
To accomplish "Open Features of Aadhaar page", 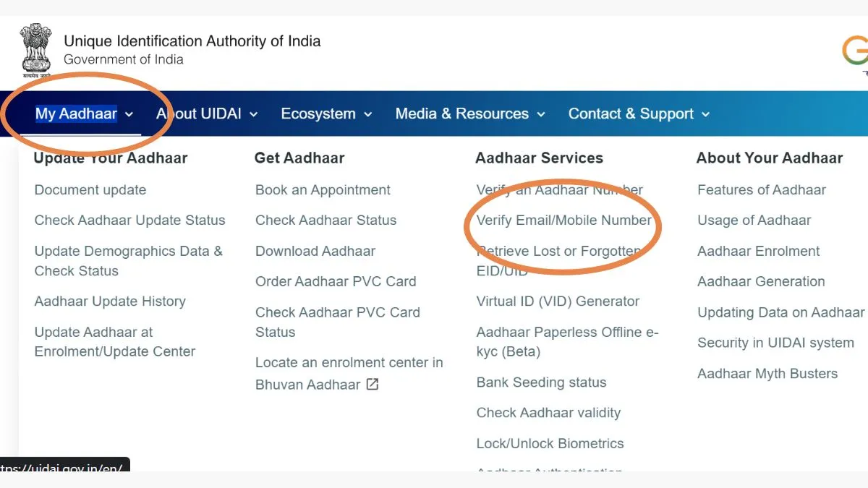I will click(762, 189).
